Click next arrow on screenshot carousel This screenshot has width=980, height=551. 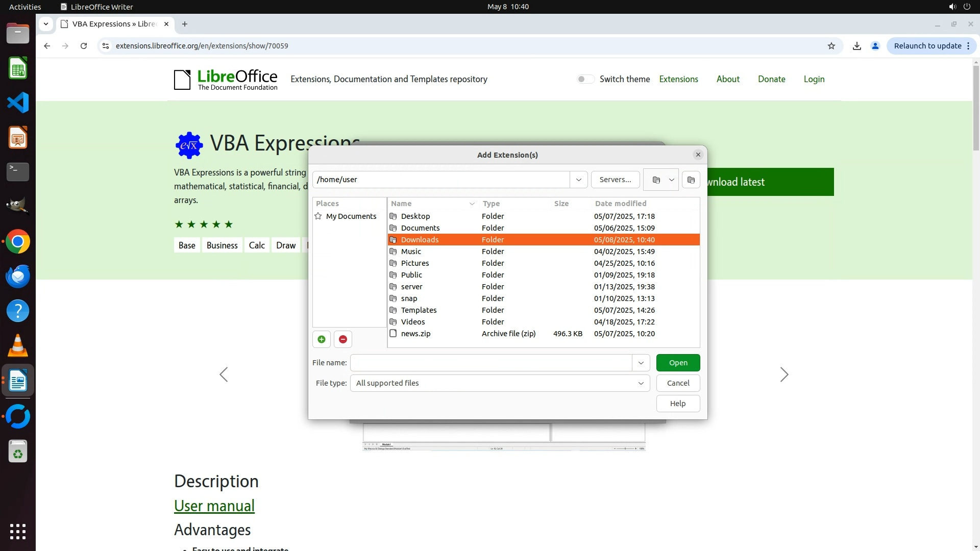click(784, 374)
